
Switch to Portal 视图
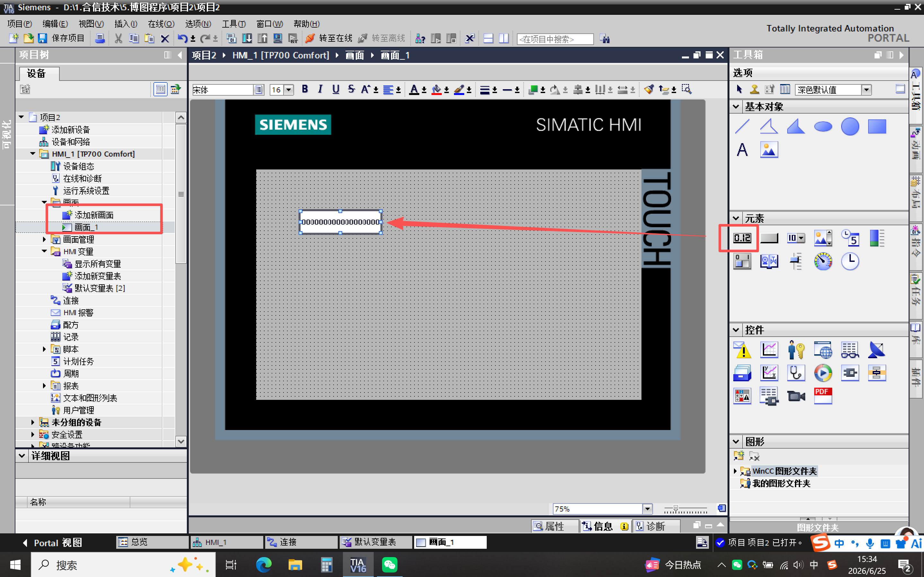click(x=52, y=543)
